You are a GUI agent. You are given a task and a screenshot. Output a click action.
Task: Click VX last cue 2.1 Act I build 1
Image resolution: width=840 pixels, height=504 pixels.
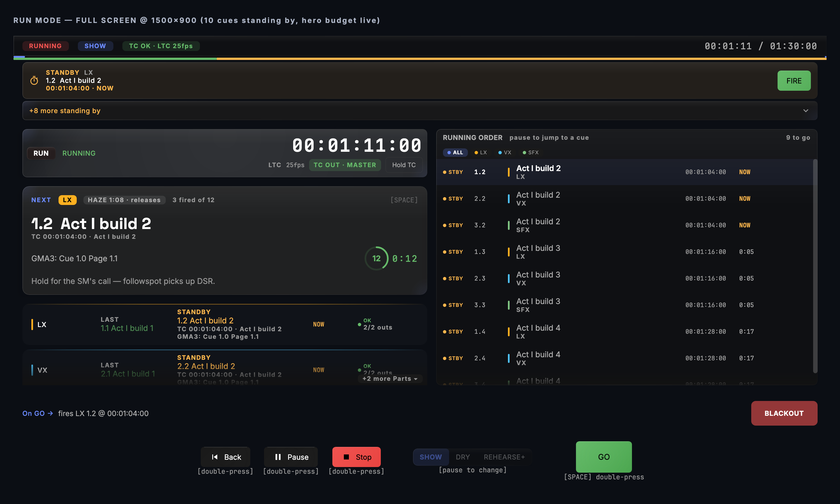[x=128, y=374]
